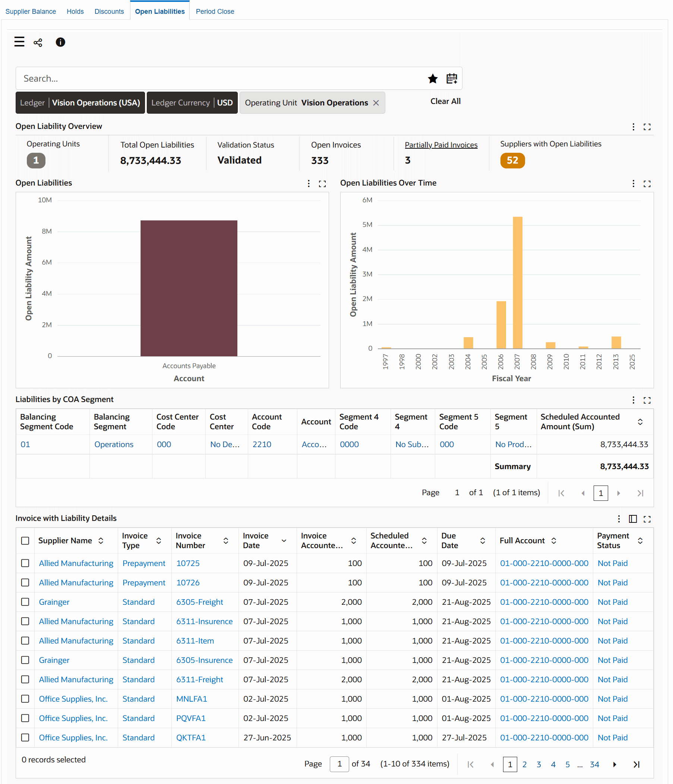Open the Discounts tab

[109, 11]
